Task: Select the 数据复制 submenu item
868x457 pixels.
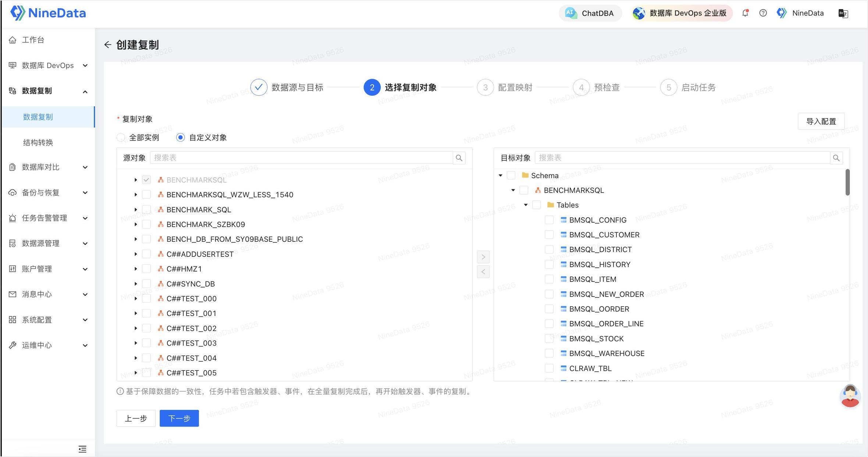Action: tap(48, 117)
